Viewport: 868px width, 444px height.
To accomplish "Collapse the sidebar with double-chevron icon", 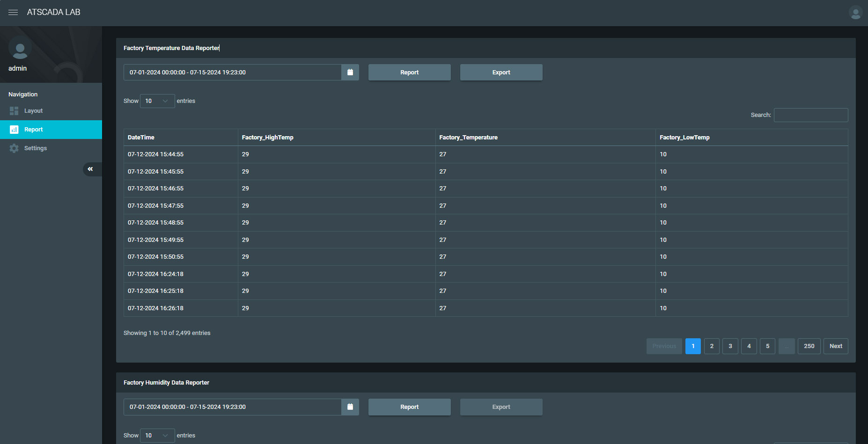I will (90, 169).
